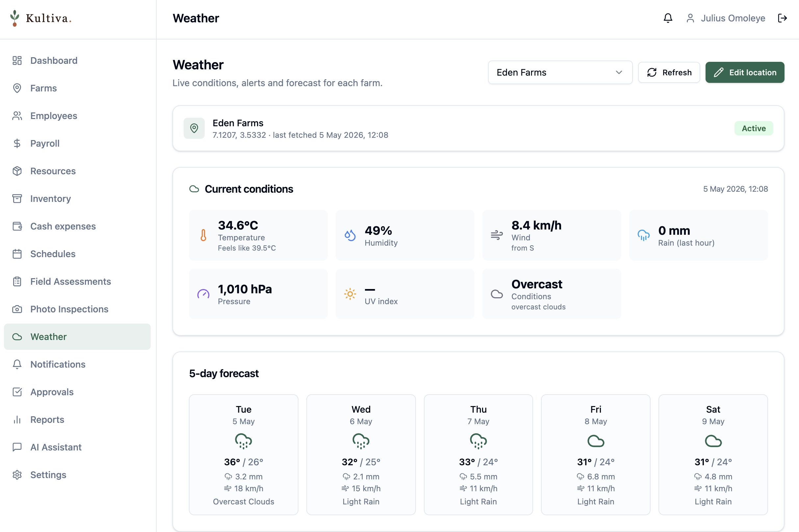Screen dimensions: 799x532
Task: Click the rain cloud icon in Rain tile
Action: coord(643,235)
